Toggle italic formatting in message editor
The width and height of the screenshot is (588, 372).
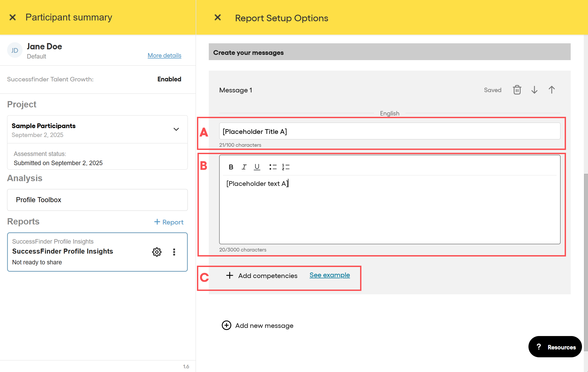coord(244,167)
